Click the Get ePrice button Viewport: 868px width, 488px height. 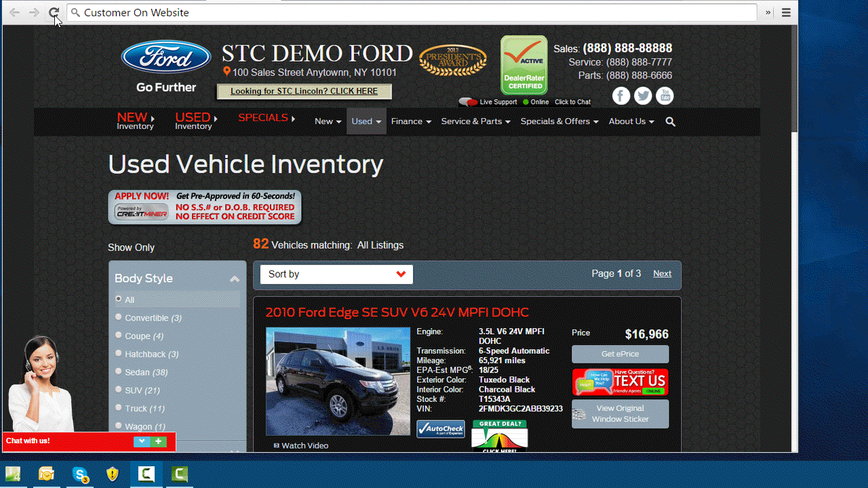620,354
